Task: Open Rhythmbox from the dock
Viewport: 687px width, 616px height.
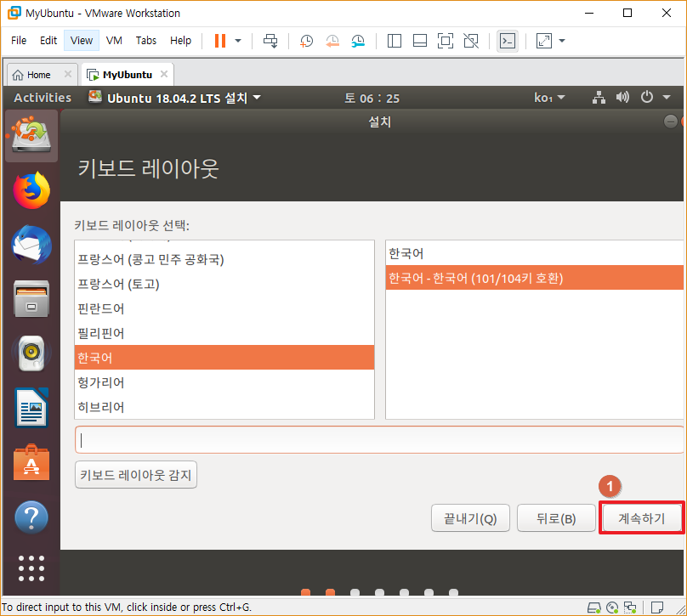Action: coord(31,353)
